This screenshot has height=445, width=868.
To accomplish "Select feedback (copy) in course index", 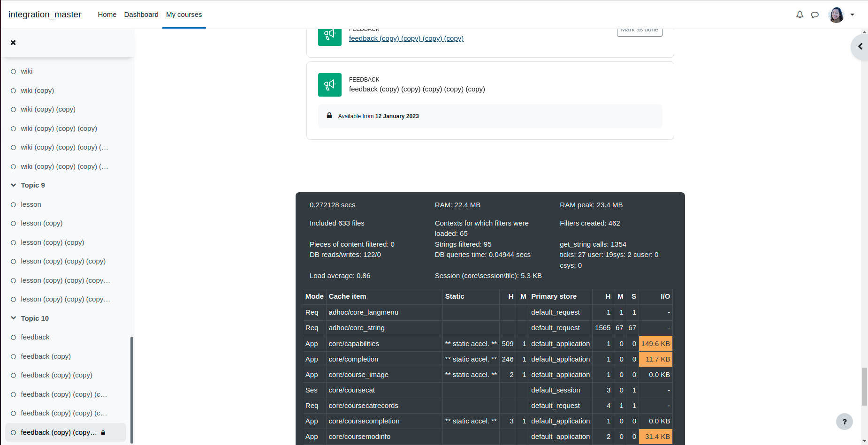I will tap(46, 356).
